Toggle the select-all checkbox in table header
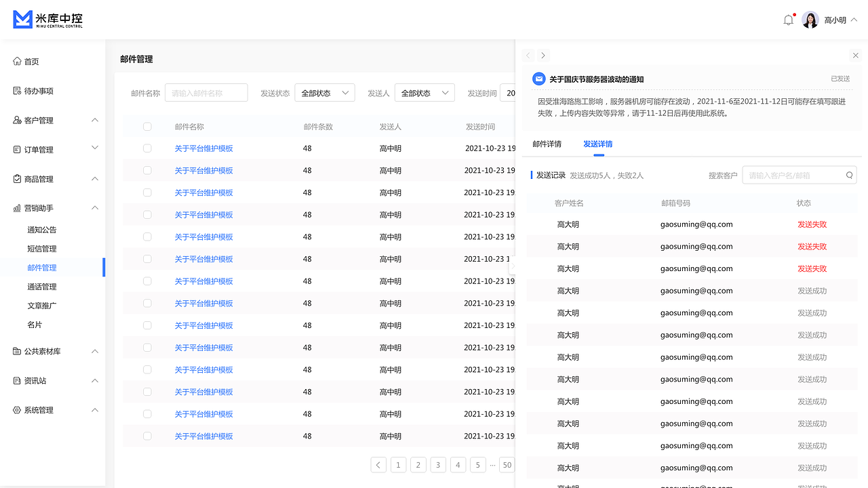868x488 pixels. 147,127
